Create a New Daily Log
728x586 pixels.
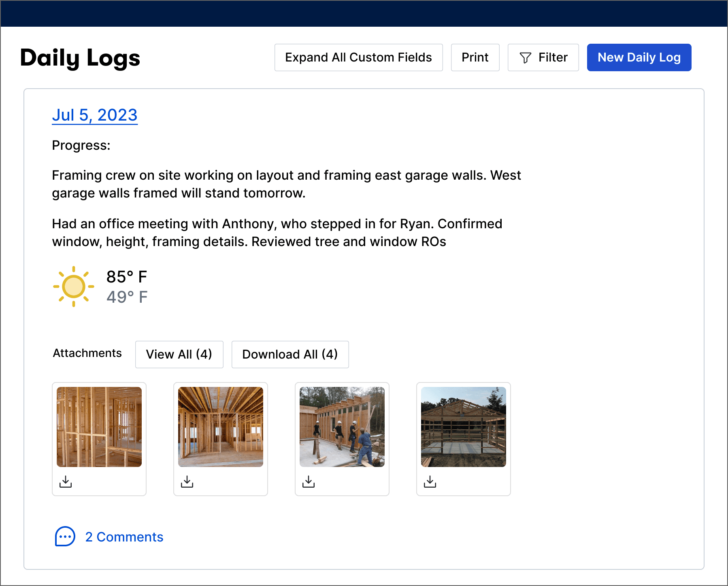click(x=639, y=57)
